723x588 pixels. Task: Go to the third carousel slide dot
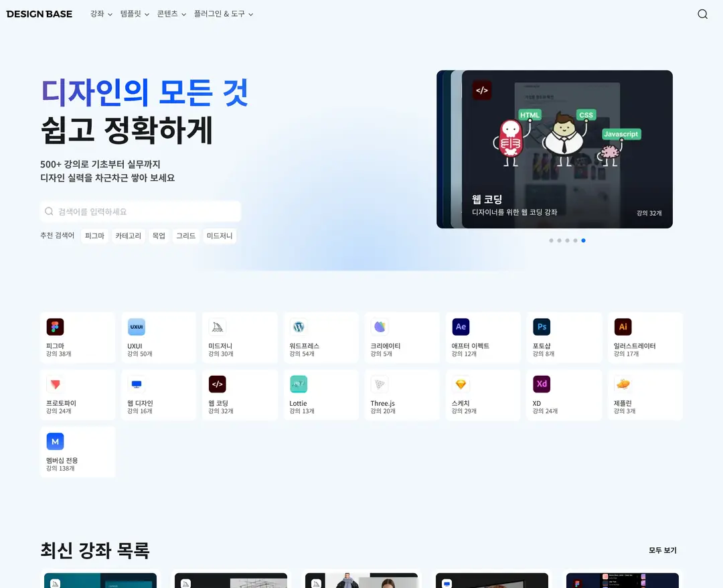[567, 240]
